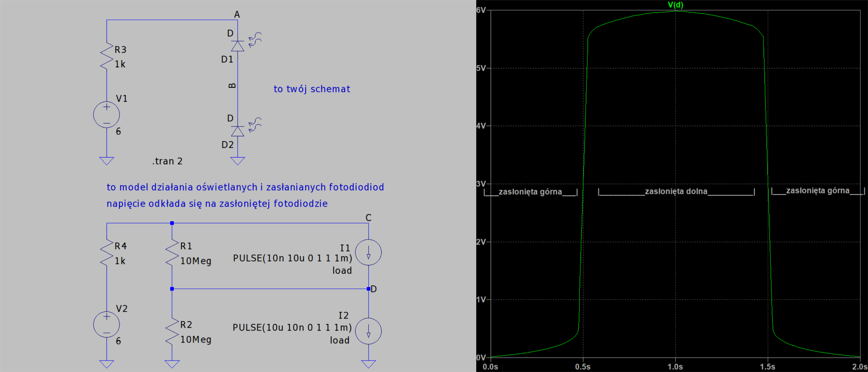Click the 1.0s time axis label
The height and width of the screenshot is (372, 868).
click(x=675, y=367)
